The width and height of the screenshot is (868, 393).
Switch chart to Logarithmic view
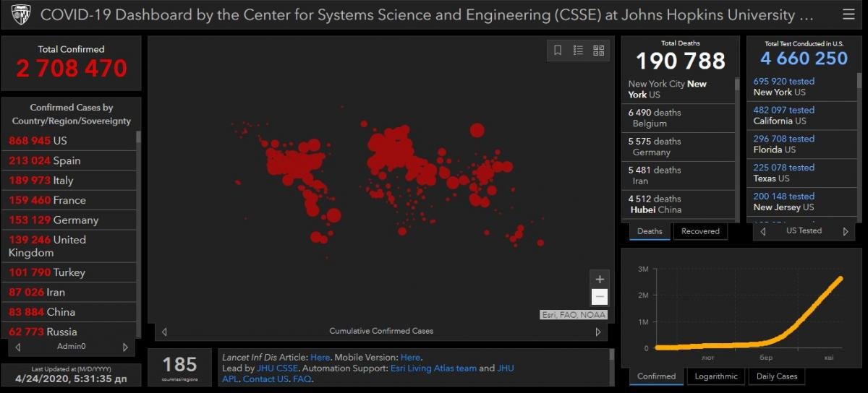(716, 376)
